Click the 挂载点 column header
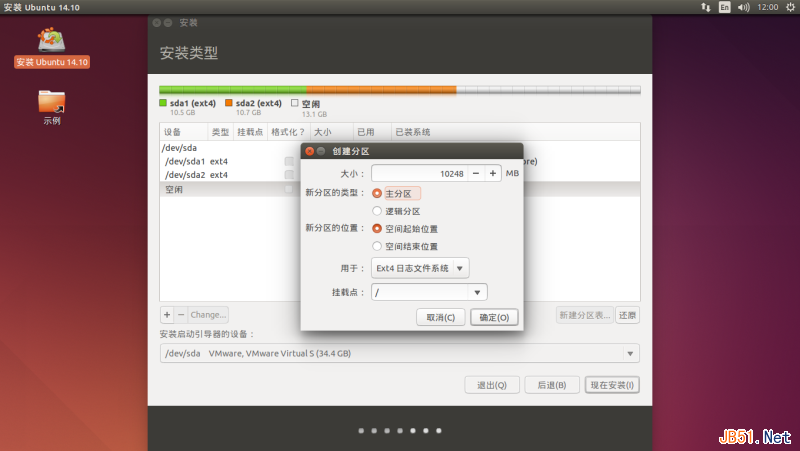 pyautogui.click(x=250, y=132)
